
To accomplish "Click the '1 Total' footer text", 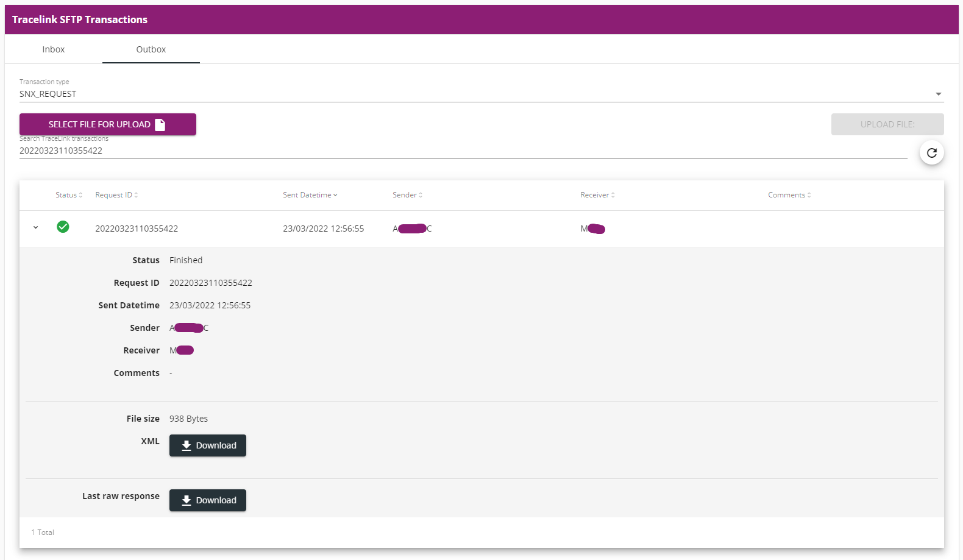I will [43, 533].
